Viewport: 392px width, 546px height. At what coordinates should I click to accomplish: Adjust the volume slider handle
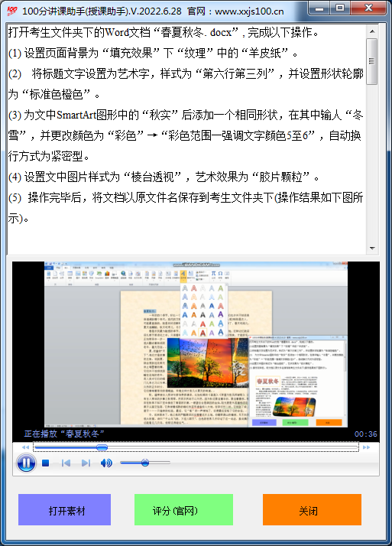[145, 463]
